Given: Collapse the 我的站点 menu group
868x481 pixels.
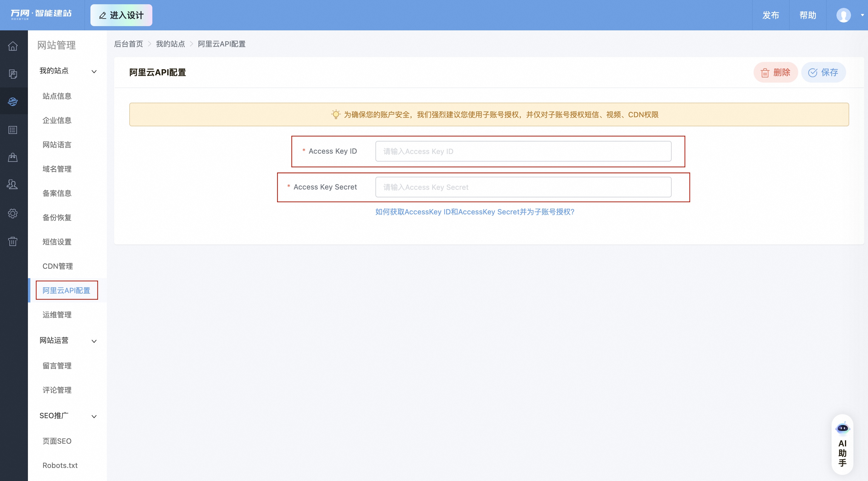Looking at the screenshot, I should click(94, 71).
